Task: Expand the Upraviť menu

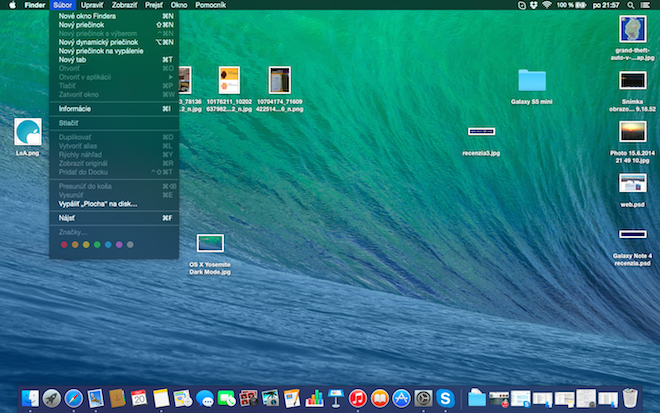Action: coord(92,5)
